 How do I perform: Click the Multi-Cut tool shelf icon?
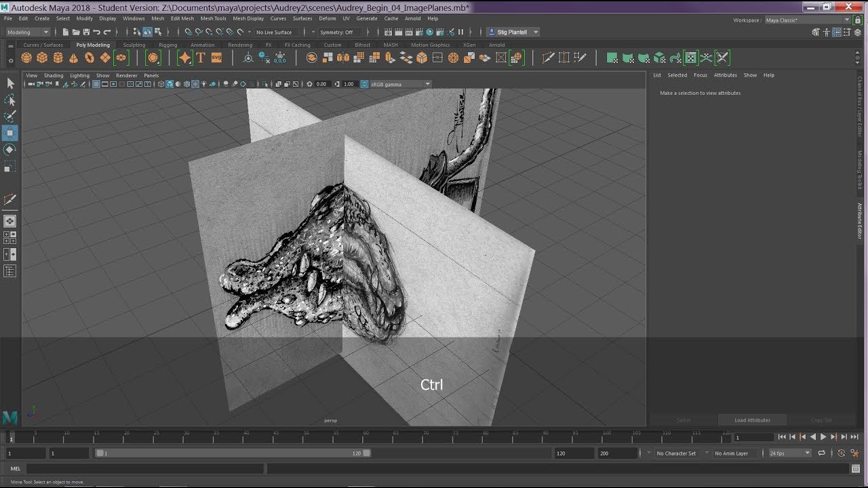[x=548, y=58]
